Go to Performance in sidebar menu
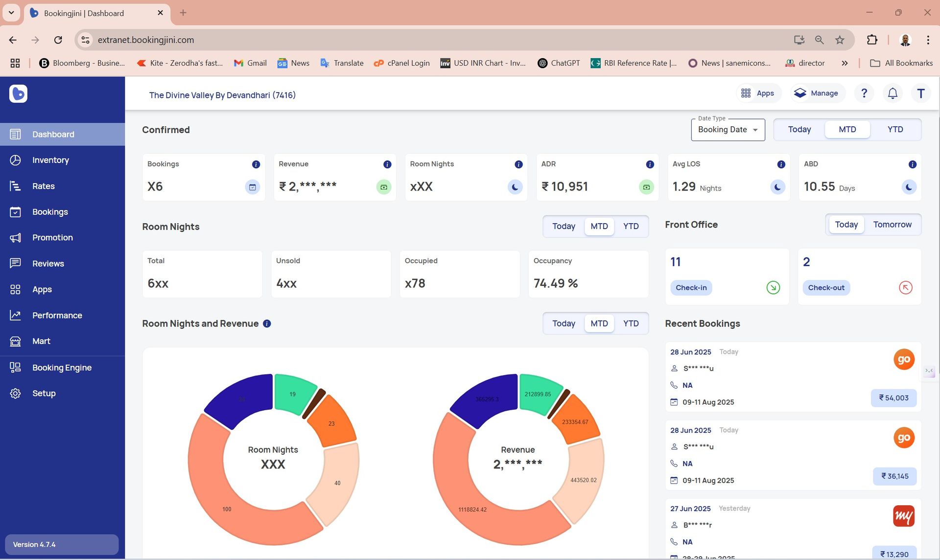The height and width of the screenshot is (560, 940). pos(57,315)
